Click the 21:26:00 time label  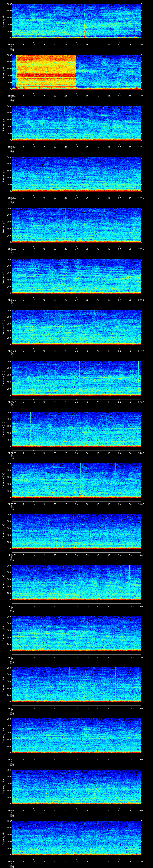tap(12, 657)
